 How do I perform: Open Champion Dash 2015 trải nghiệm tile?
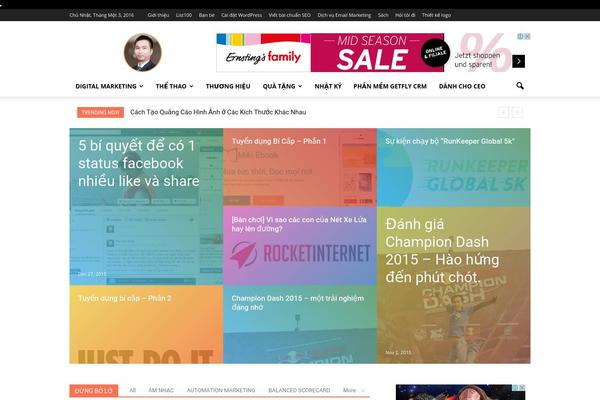(x=300, y=325)
